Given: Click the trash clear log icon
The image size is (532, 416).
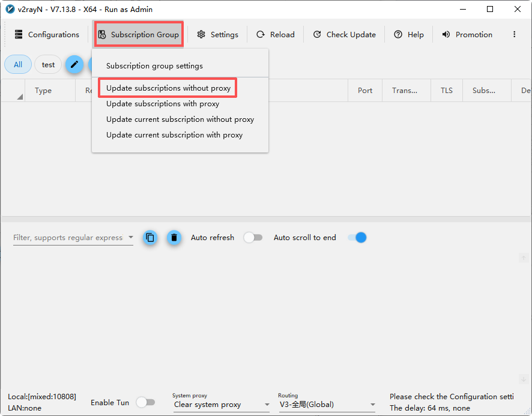Looking at the screenshot, I should (x=174, y=238).
